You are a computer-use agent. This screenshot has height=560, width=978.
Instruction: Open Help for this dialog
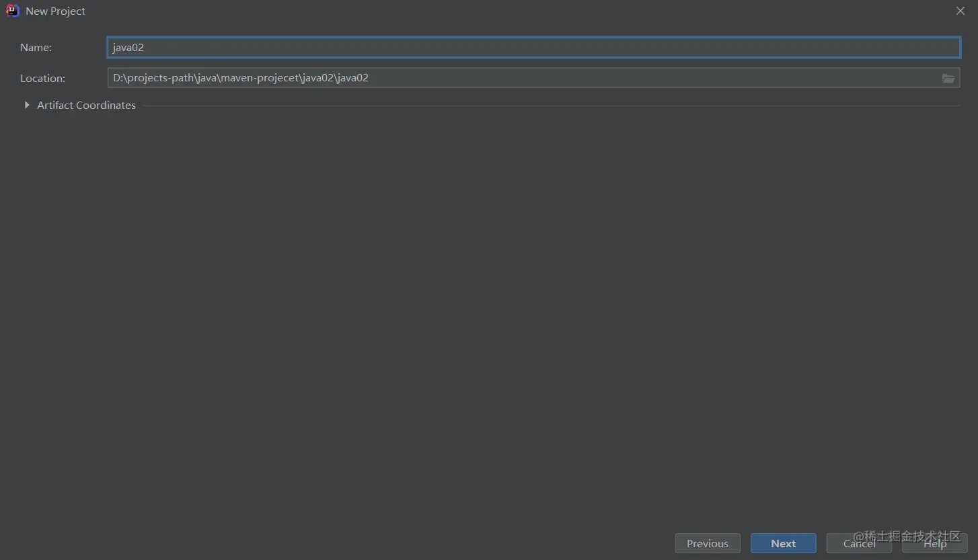pos(935,543)
